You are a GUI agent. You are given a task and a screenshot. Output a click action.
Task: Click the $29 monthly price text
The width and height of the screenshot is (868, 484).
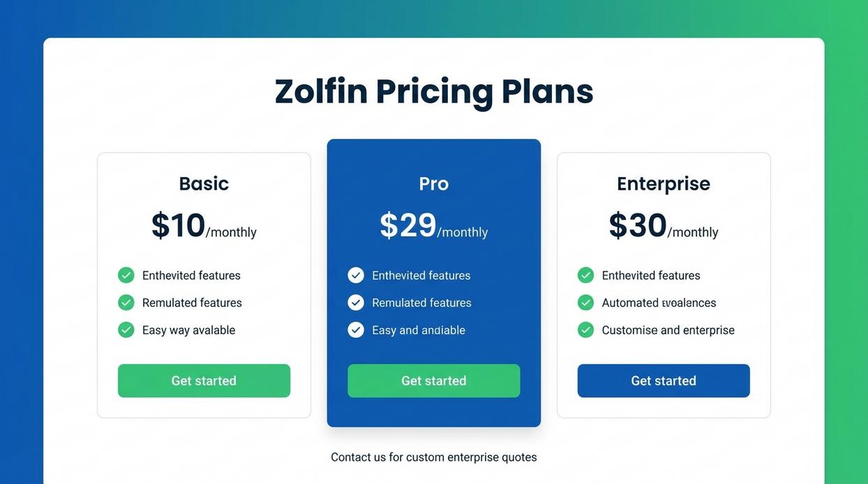[434, 225]
